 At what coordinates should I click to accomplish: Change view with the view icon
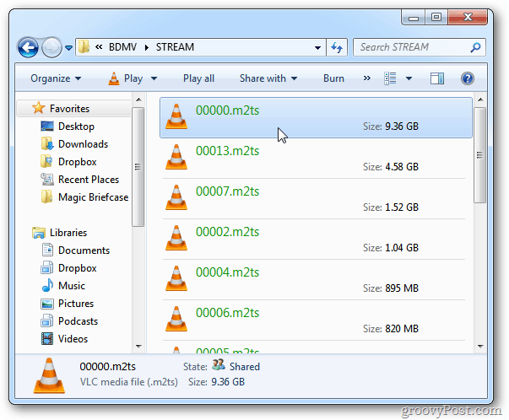pyautogui.click(x=390, y=78)
